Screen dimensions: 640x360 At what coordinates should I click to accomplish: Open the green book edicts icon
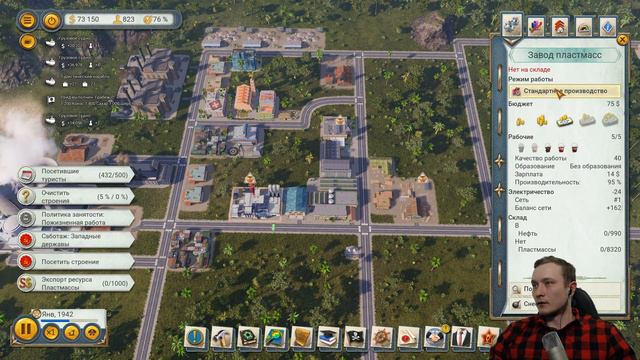point(249,338)
